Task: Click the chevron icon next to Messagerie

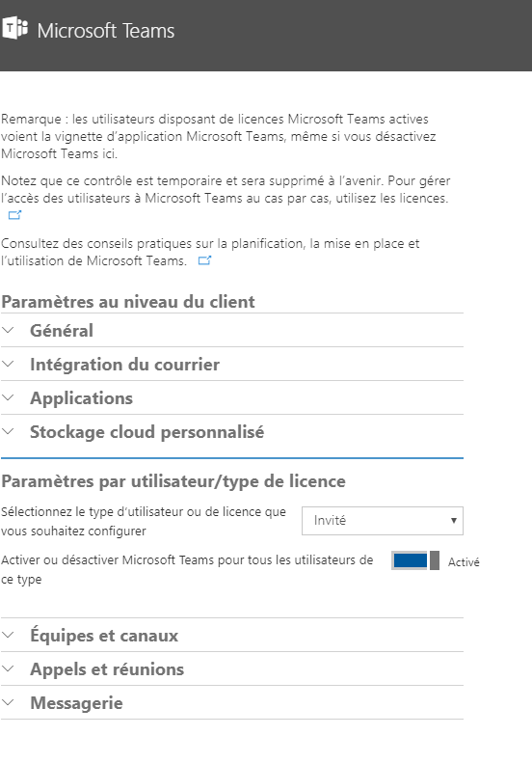Action: pyautogui.click(x=8, y=702)
